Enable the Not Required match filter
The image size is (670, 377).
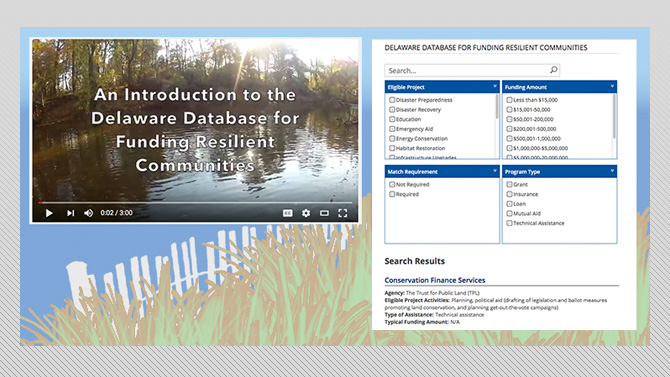[392, 184]
